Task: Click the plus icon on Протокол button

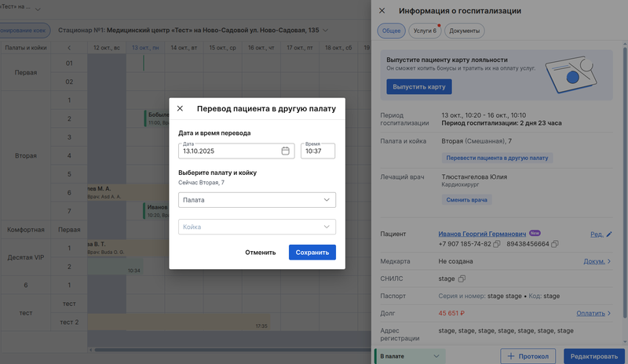Action: (512, 356)
